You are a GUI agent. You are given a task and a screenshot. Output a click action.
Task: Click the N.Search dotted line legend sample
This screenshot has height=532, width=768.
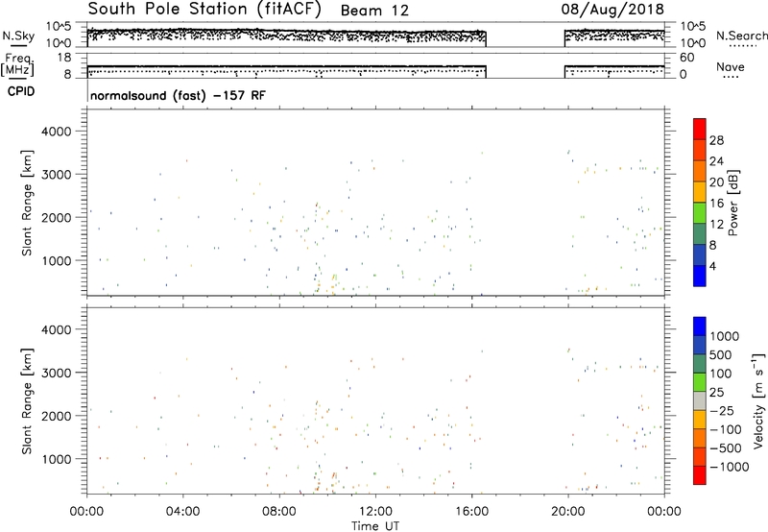click(743, 46)
